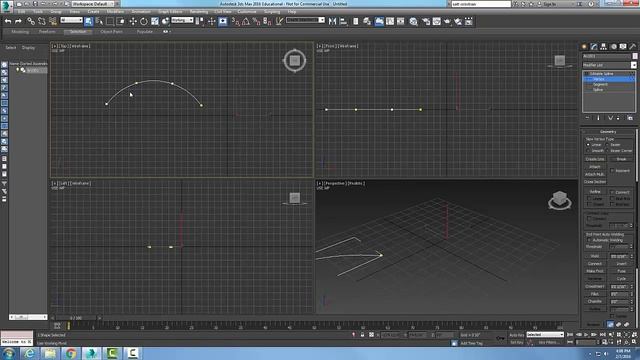Choose the Rectangular Selection Region icon
This screenshot has height=360, width=640.
[110, 21]
